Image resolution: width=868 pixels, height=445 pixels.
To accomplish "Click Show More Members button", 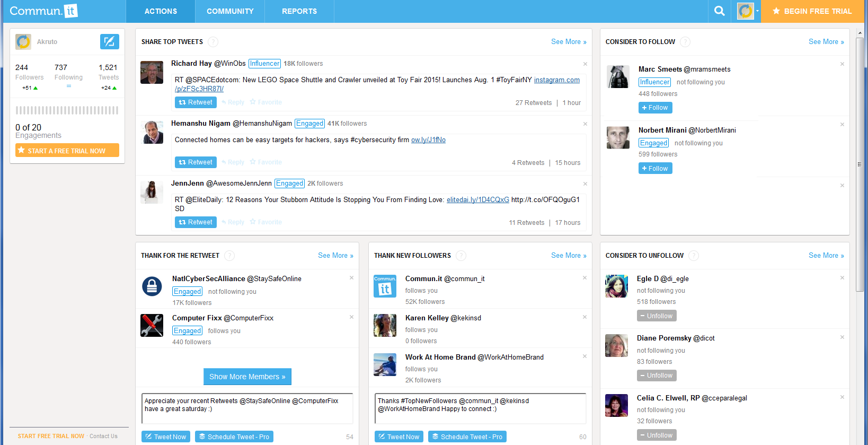I will (x=247, y=377).
